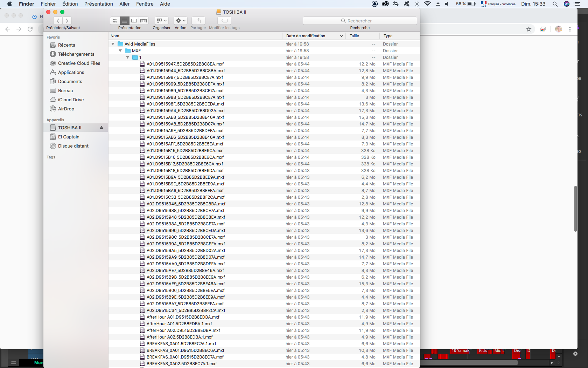Click the browser profile avatar
This screenshot has height=368, width=588.
pos(559,29)
